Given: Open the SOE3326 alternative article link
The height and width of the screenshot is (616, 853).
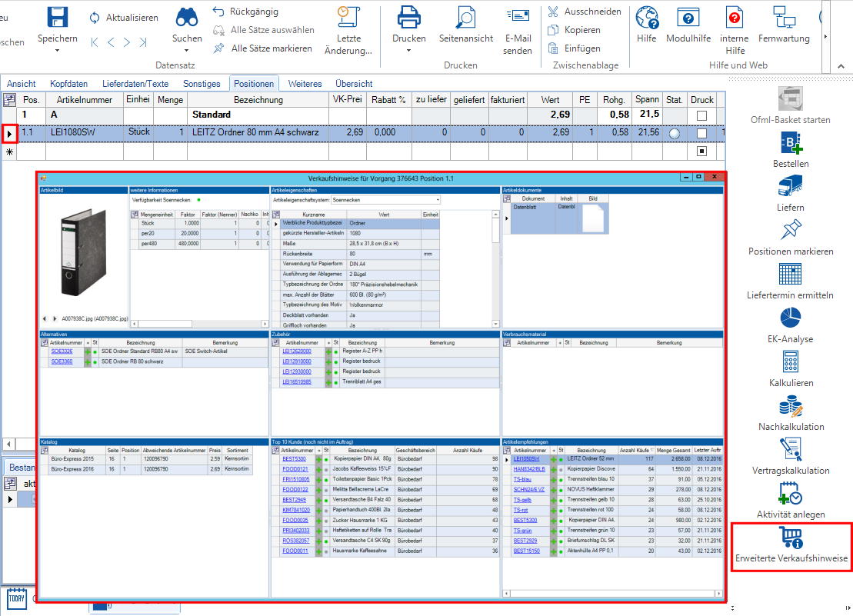Looking at the screenshot, I should click(62, 351).
